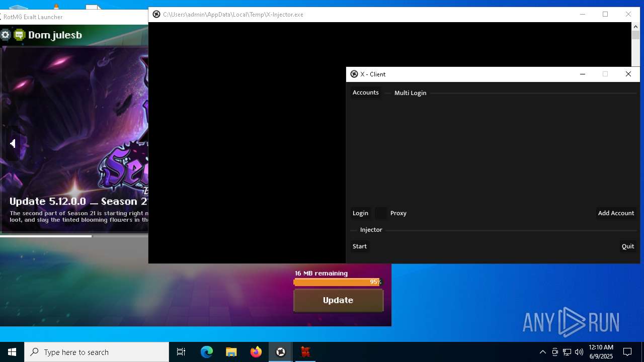Switch to RotMG launcher taskbar icon
The image size is (644, 362).
click(305, 352)
